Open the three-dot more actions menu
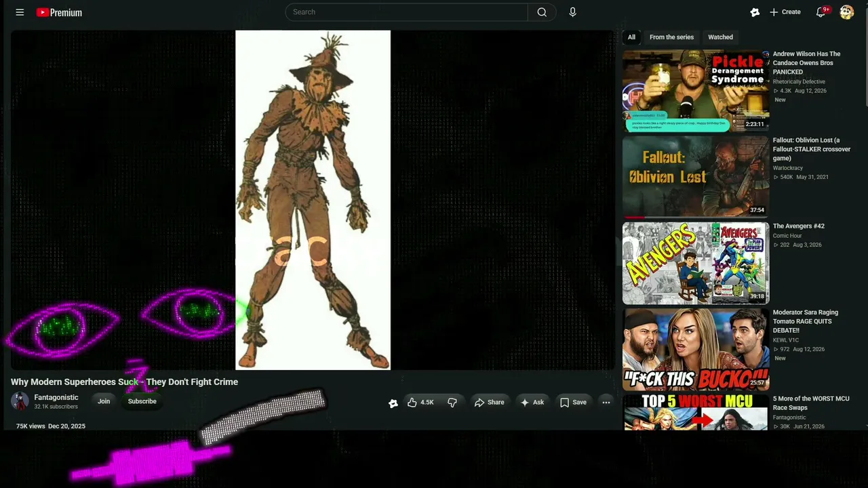 pyautogui.click(x=606, y=403)
